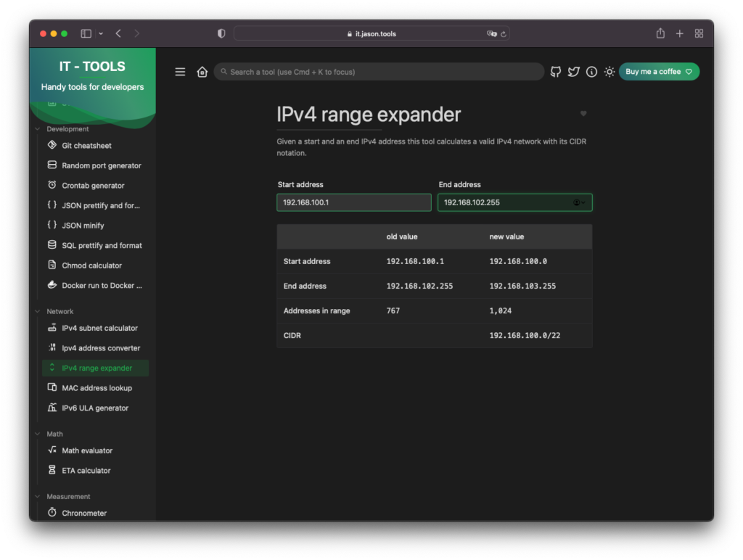Screen dimensions: 743x560
Task: Click the JSON minify braces icon
Action: 52,225
